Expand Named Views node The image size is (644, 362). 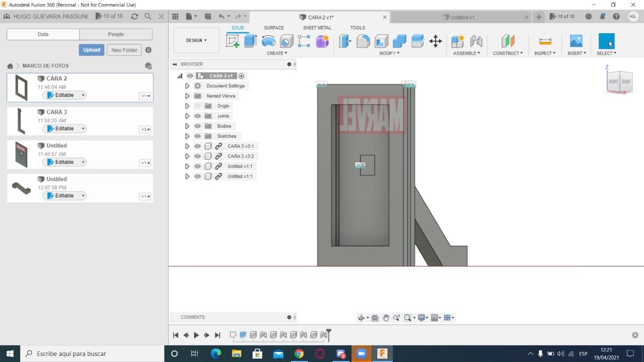pyautogui.click(x=187, y=96)
